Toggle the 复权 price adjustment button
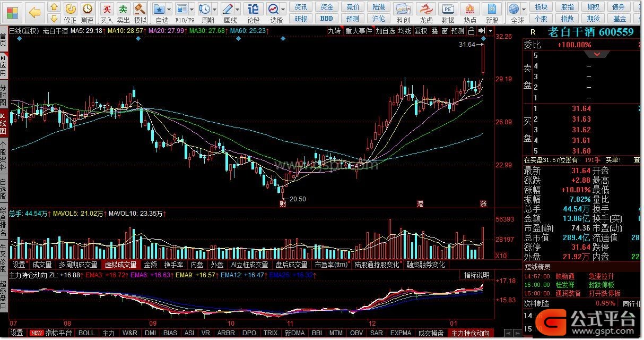644x340 pixels. [421, 31]
